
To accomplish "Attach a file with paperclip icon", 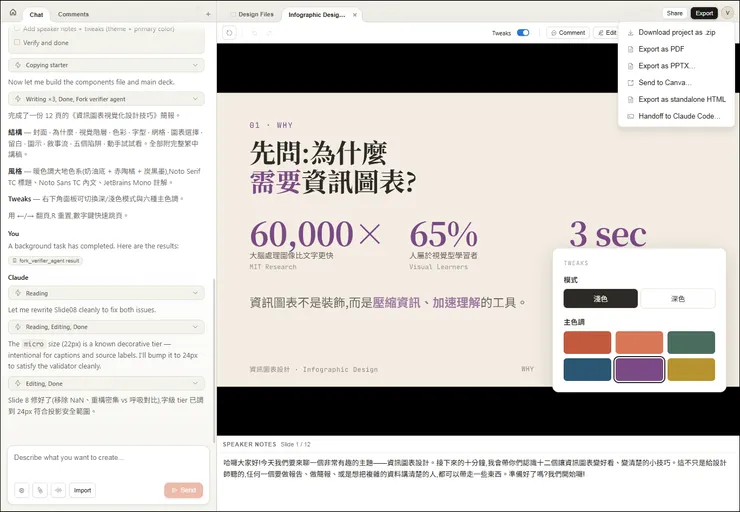I will 40,490.
